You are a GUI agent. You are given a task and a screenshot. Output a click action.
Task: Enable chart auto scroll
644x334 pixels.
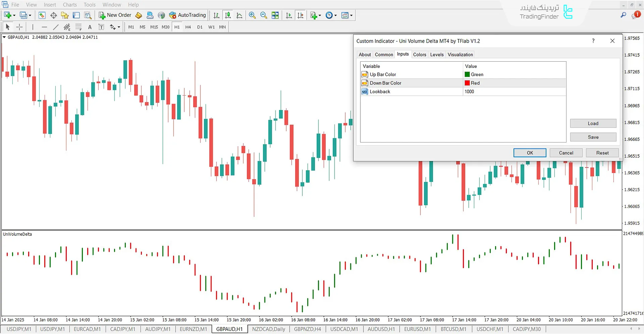click(x=289, y=15)
